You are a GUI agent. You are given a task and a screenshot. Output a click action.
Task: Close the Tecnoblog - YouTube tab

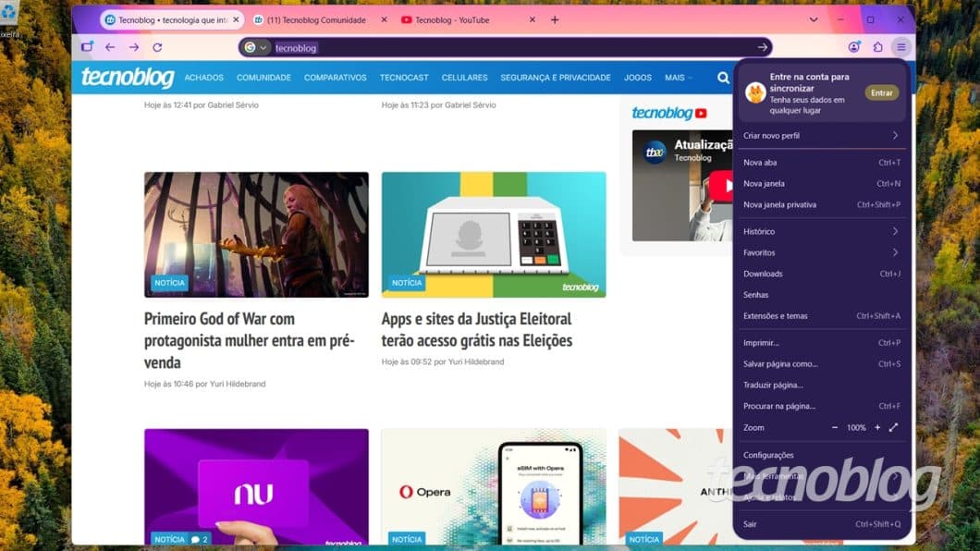(532, 20)
